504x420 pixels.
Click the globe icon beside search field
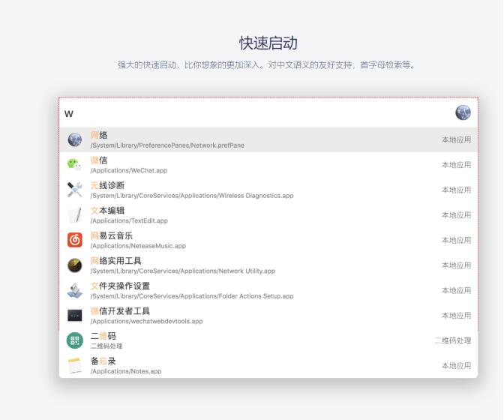click(463, 112)
